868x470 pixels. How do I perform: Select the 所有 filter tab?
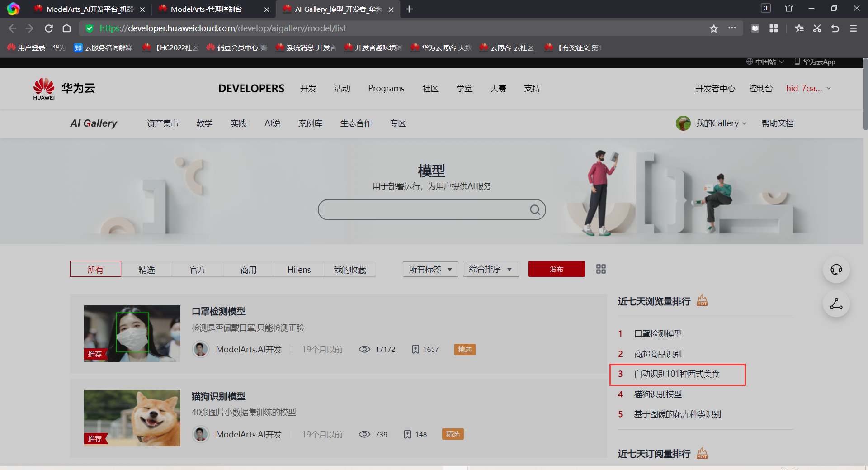(95, 269)
